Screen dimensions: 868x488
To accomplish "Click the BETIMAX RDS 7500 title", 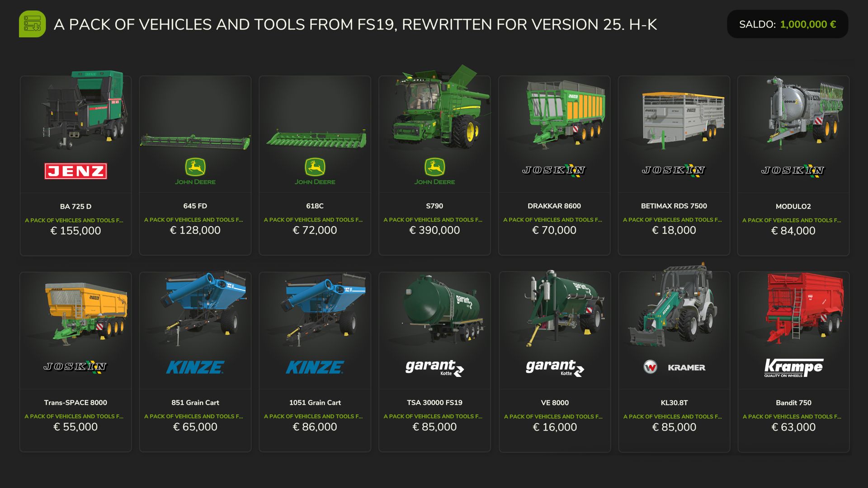I will [674, 206].
